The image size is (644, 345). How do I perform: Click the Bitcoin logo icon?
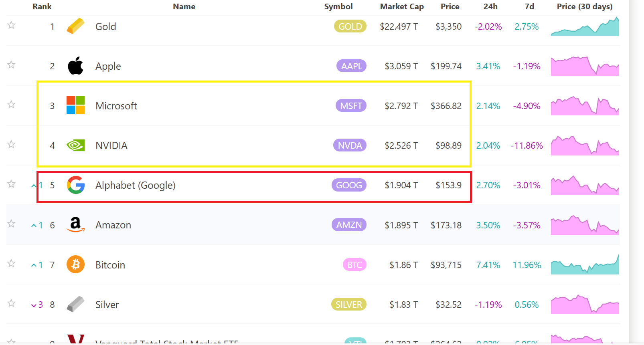point(75,264)
